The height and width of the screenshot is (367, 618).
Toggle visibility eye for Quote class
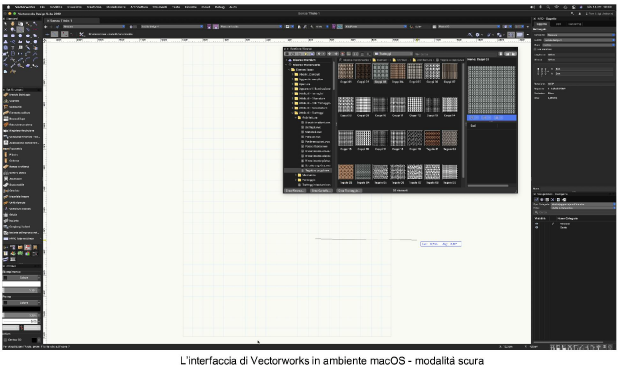[x=537, y=227]
